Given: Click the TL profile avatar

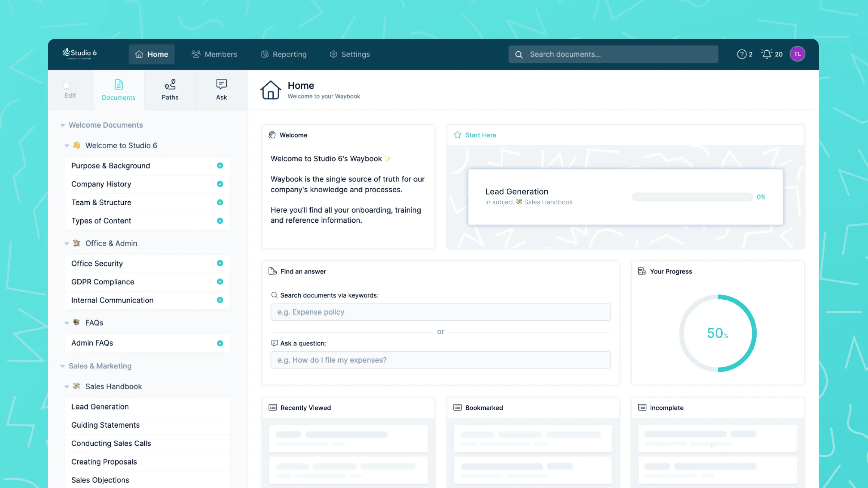Looking at the screenshot, I should click(797, 53).
